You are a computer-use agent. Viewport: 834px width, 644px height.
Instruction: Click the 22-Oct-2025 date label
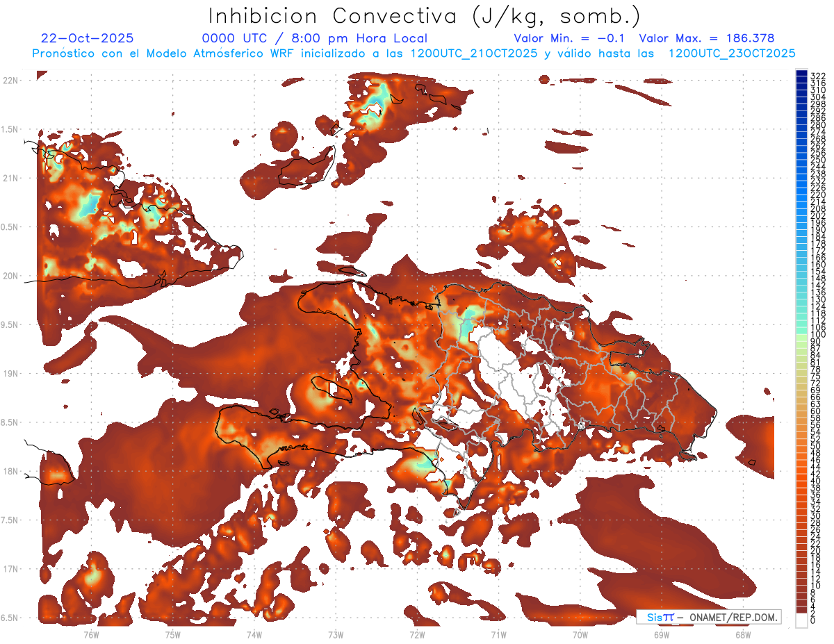tap(87, 39)
